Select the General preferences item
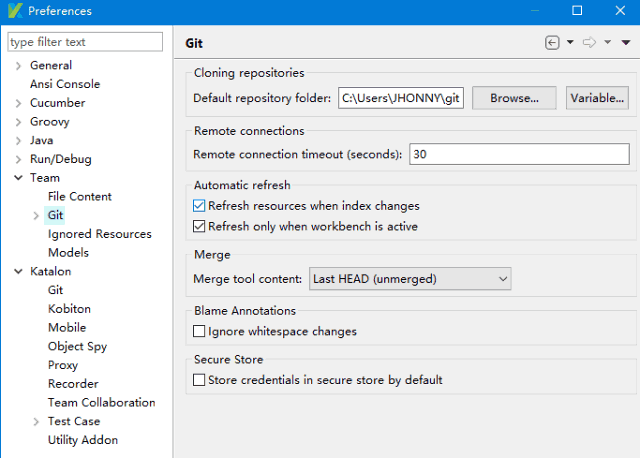This screenshot has width=640, height=458. (51, 65)
